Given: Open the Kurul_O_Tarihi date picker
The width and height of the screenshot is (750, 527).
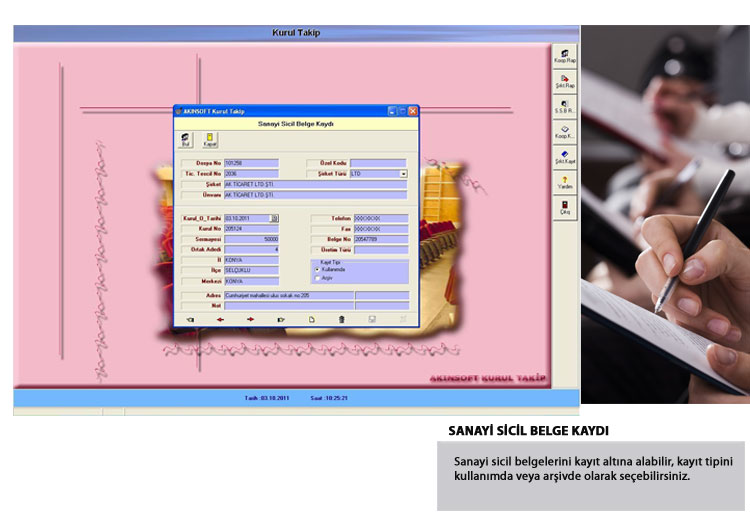Looking at the screenshot, I should [x=275, y=217].
